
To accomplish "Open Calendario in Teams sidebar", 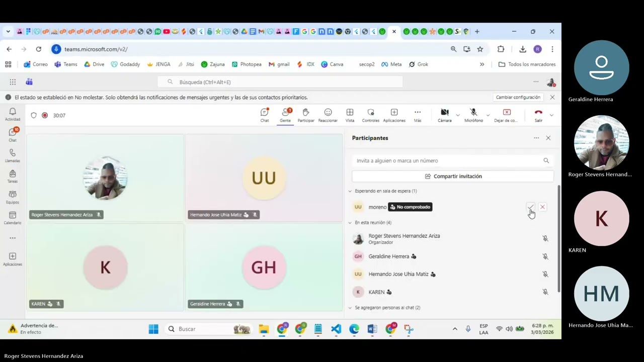I will point(13,217).
